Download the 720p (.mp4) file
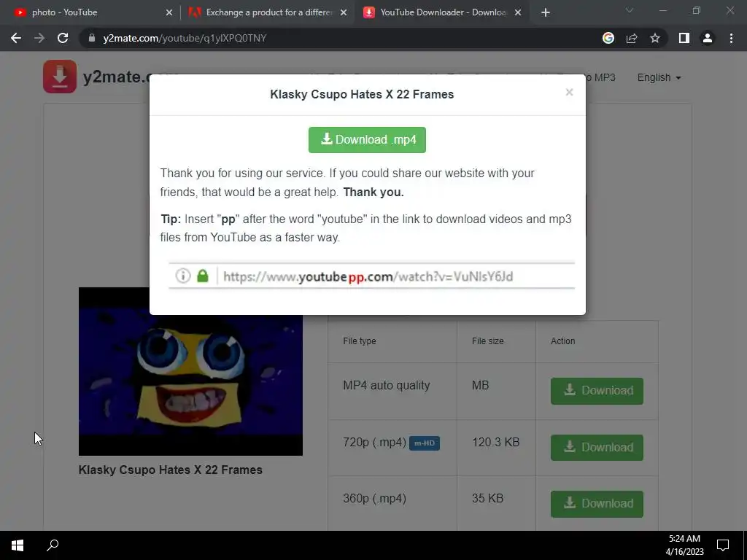747x560 pixels. [x=597, y=447]
